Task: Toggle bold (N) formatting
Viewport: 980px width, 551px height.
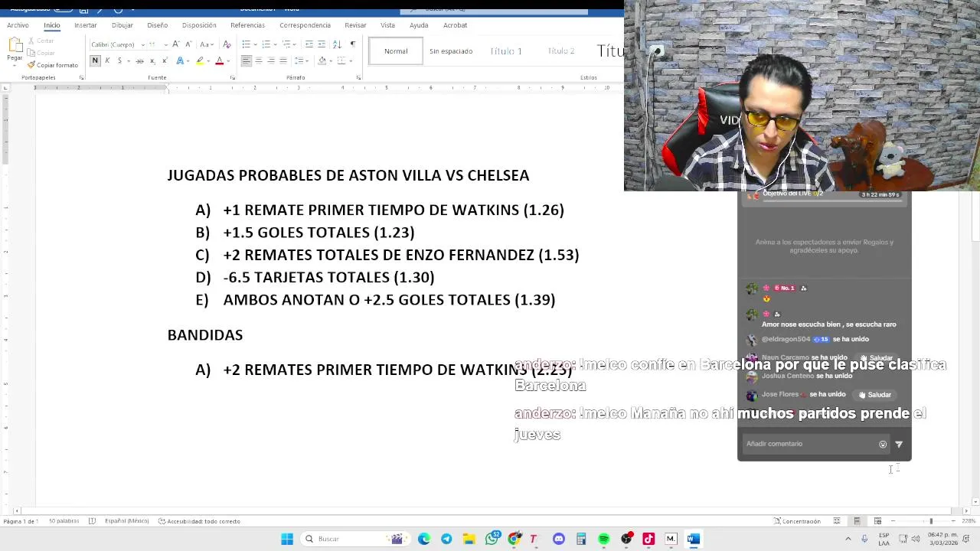Action: tap(95, 60)
